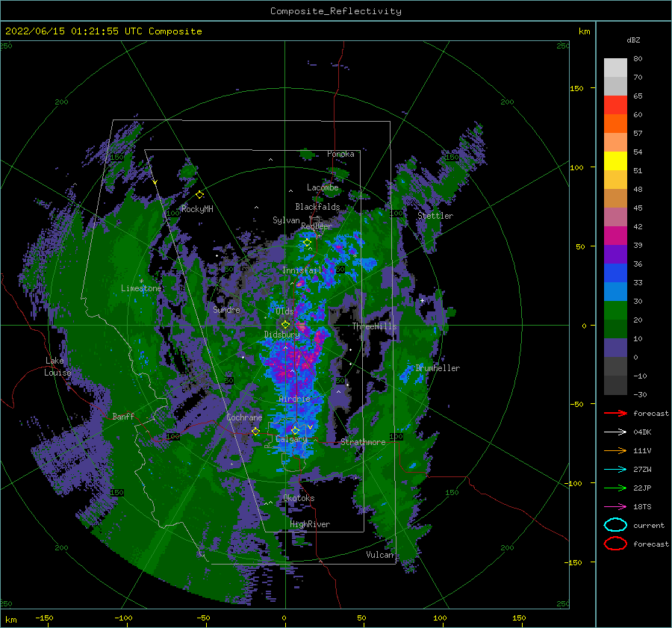Click the -100 km tick on bottom axis
The image size is (672, 628).
point(123,618)
